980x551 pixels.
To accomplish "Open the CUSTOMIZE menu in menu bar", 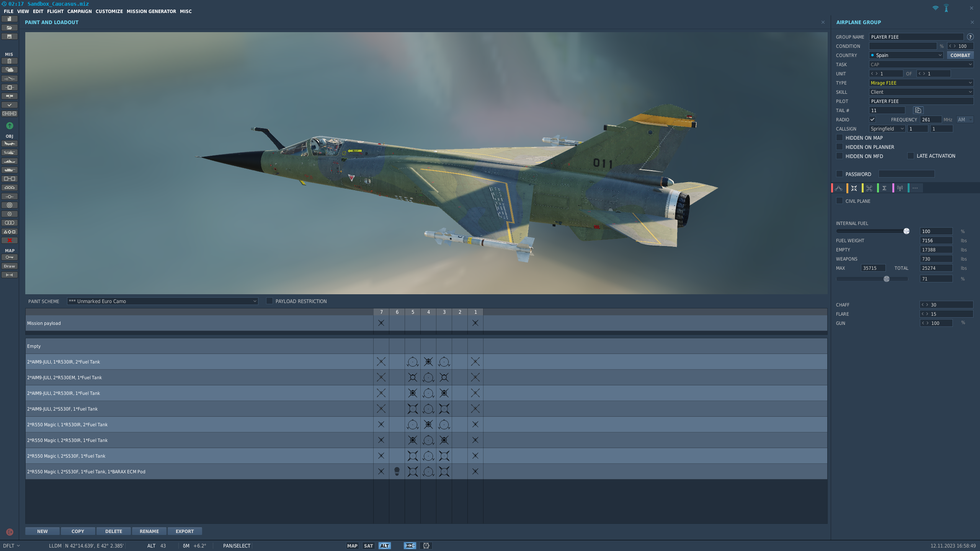I will click(x=109, y=11).
